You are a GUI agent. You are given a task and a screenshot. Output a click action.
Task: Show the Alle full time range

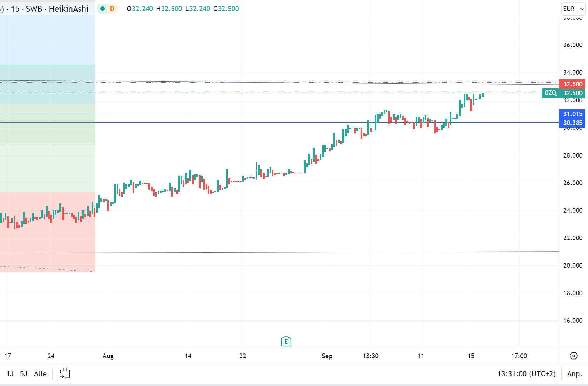pos(40,373)
